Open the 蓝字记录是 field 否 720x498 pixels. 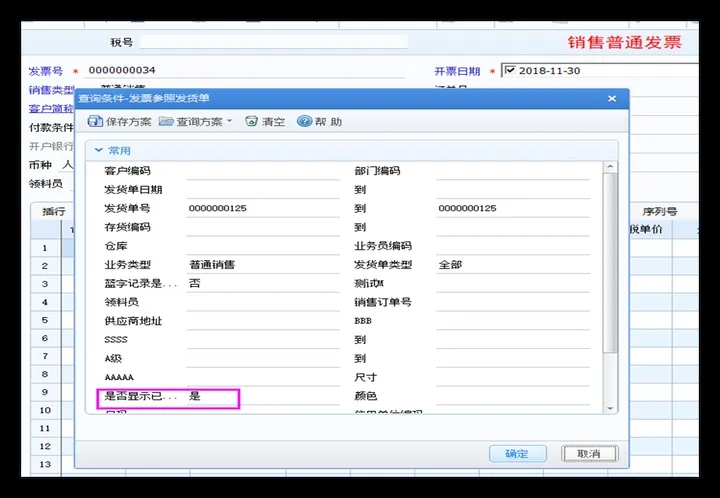click(x=263, y=284)
